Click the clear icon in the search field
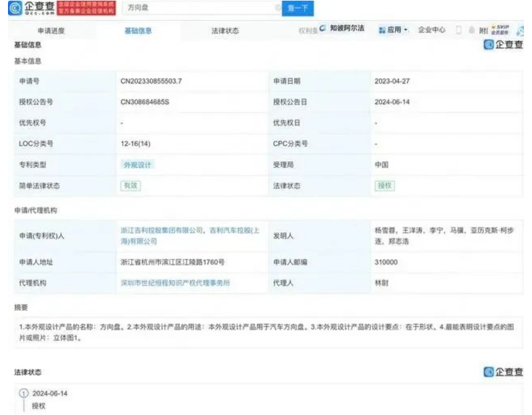The height and width of the screenshot is (415, 532). [277, 7]
